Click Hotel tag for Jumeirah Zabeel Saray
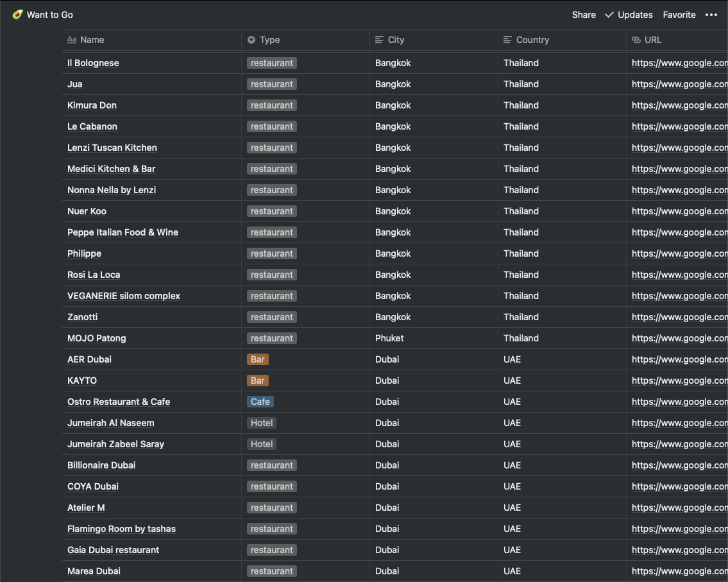Screen dimensions: 728x582 click(262, 444)
